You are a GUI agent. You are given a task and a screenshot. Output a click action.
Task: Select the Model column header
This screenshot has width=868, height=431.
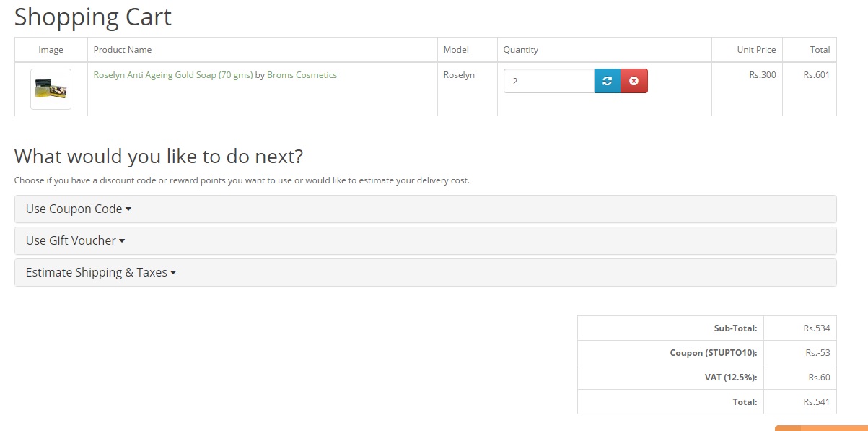(456, 50)
